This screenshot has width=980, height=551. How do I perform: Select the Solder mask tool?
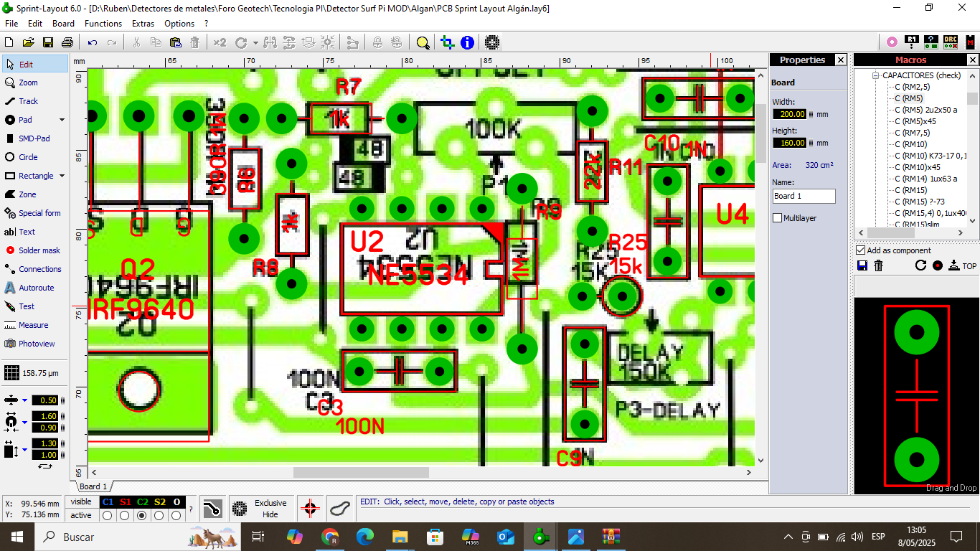click(33, 250)
